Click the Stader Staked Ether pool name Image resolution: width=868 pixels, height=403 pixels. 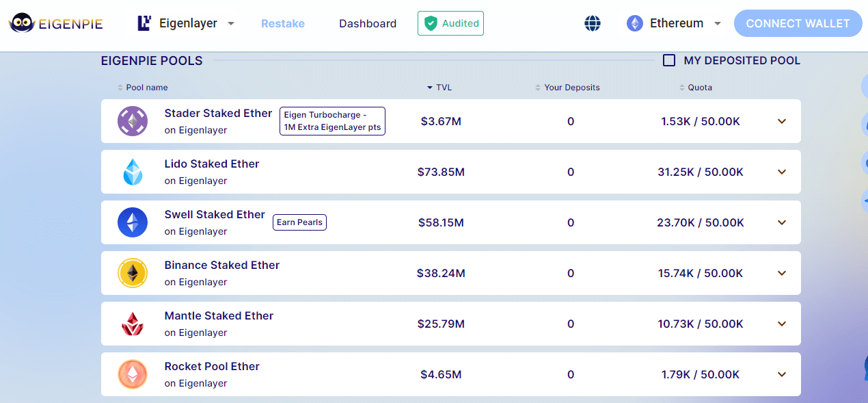218,114
